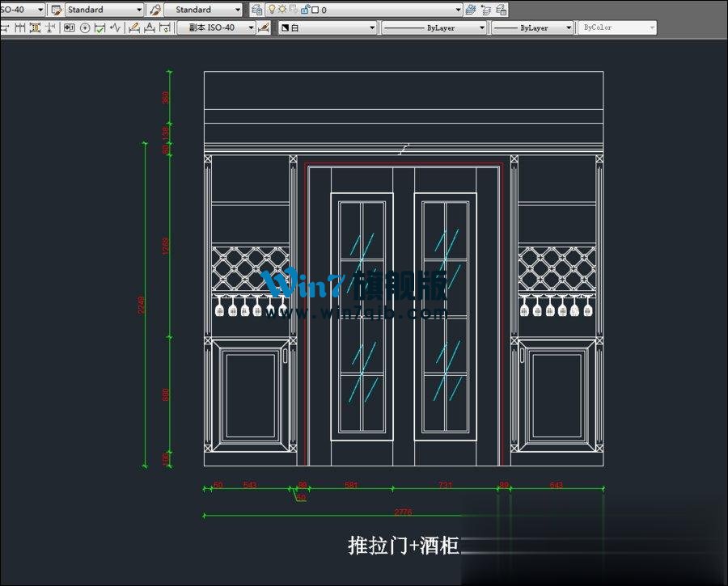728x586 pixels.
Task: Select the 2776 overall width dimension
Action: (403, 512)
